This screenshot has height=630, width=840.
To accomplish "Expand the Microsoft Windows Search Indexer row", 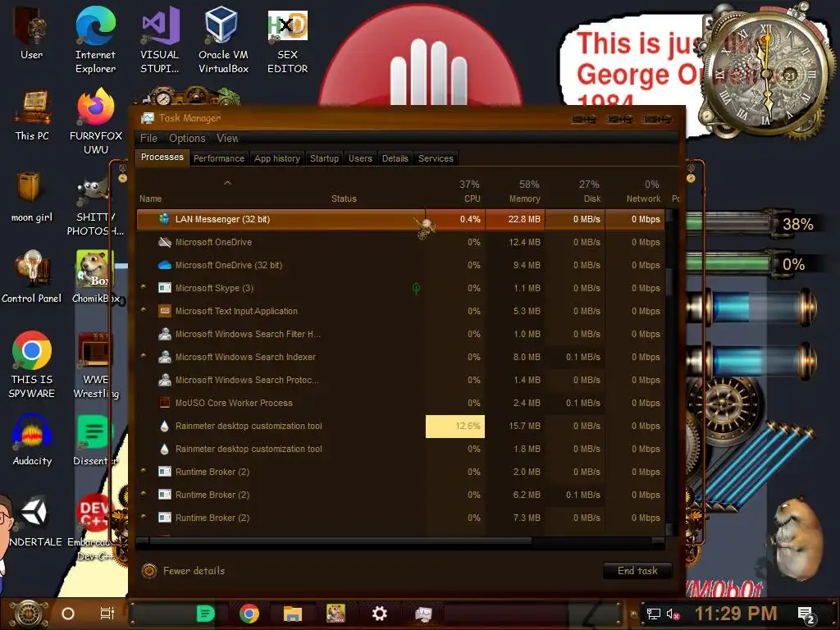I will (x=144, y=356).
